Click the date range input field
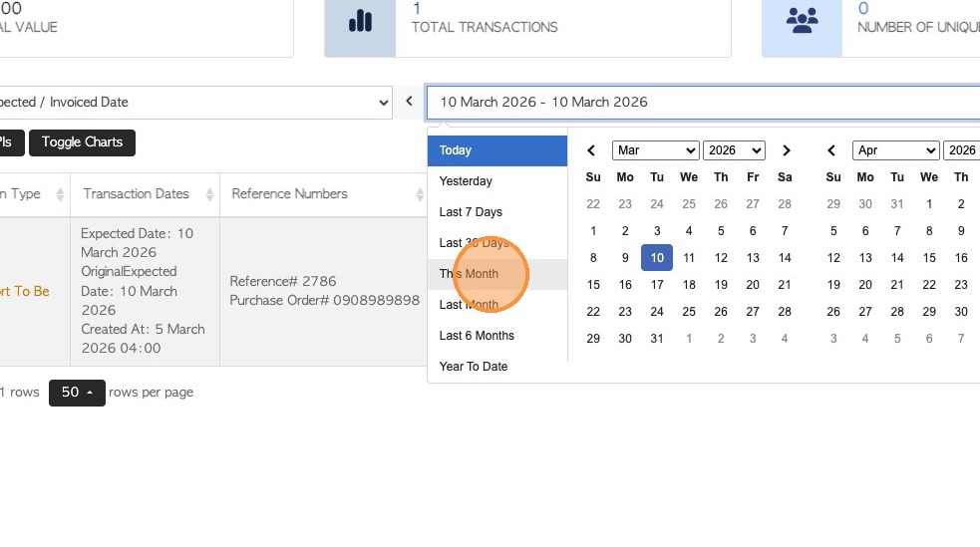Viewport: 980px width, 547px height. point(698,102)
